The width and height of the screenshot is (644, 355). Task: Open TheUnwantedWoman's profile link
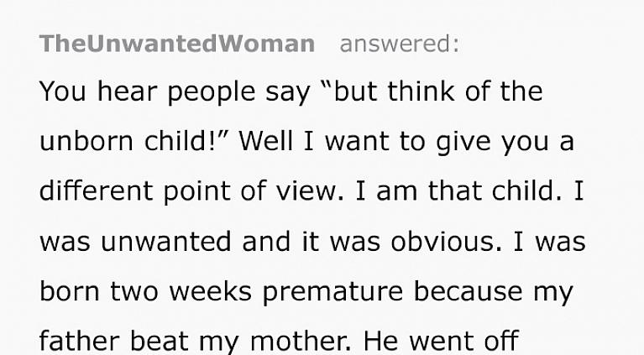tap(177, 44)
